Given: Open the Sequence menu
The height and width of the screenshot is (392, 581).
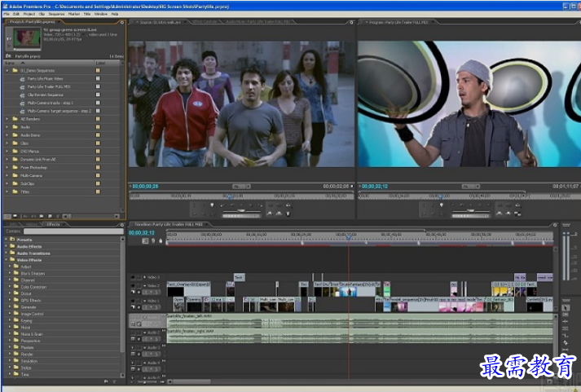Looking at the screenshot, I should (56, 14).
